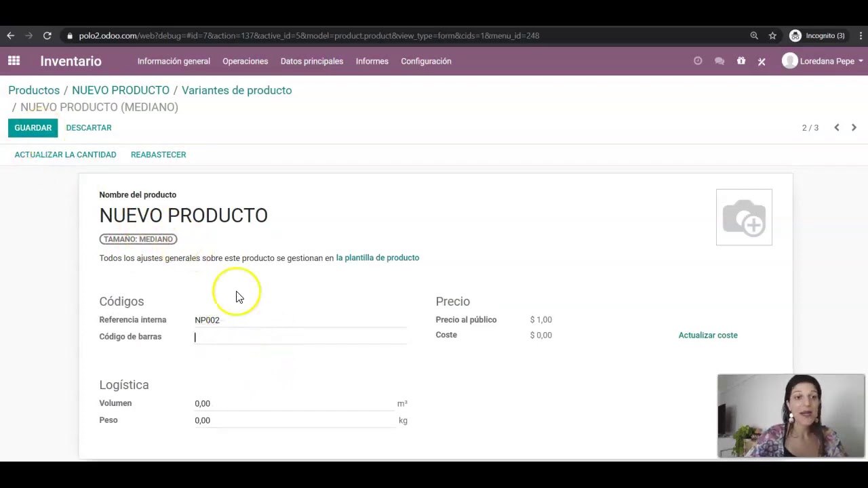Image resolution: width=868 pixels, height=488 pixels.
Task: Click the Precio al público value $ 1,00
Action: [x=541, y=320]
